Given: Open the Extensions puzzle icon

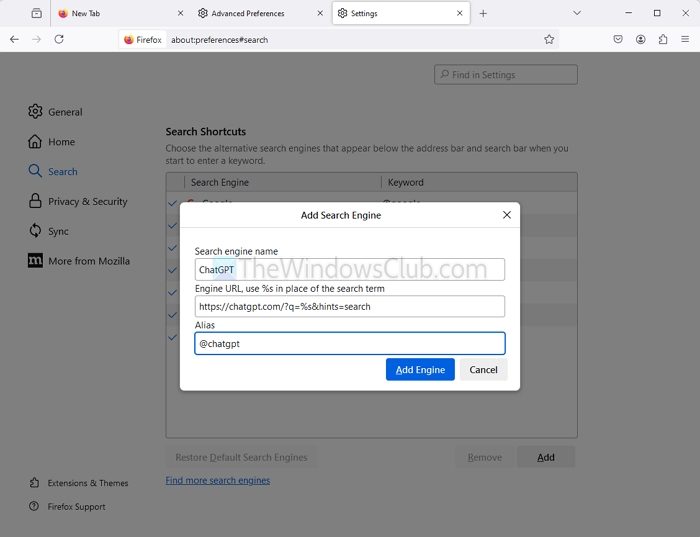Looking at the screenshot, I should pos(663,39).
